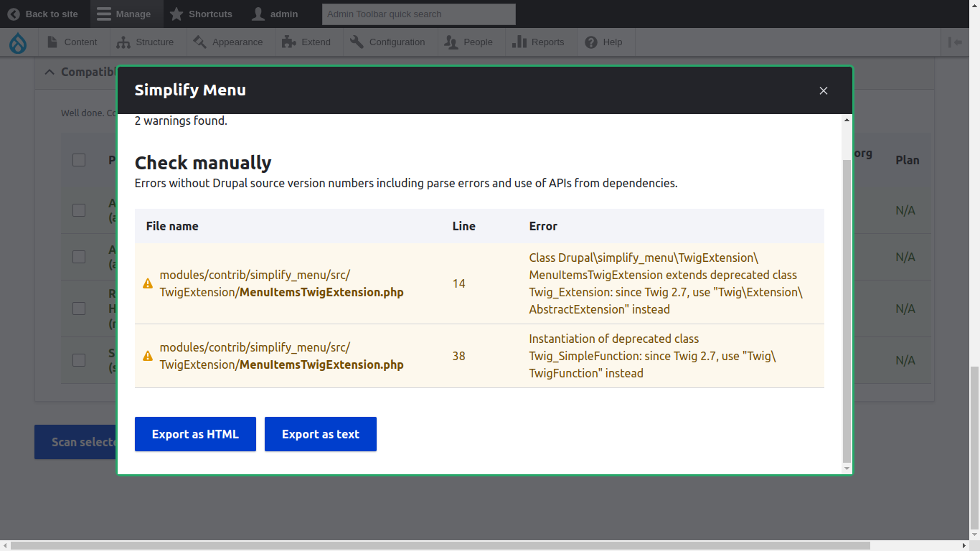Click the Error column header
The height and width of the screenshot is (551, 980).
[x=543, y=226]
